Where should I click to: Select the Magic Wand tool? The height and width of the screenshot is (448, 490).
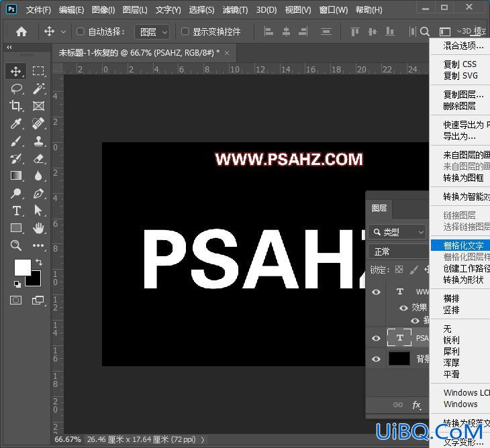point(38,89)
